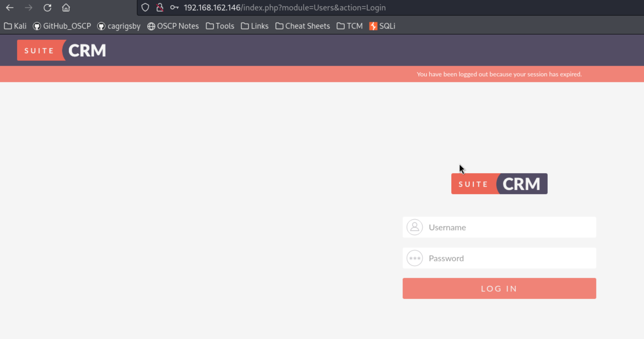
Task: Open the Links bookmarks folder
Action: (255, 26)
